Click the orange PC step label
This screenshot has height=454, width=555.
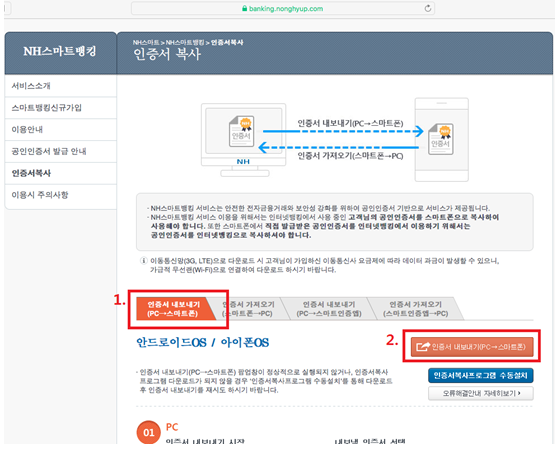172,427
